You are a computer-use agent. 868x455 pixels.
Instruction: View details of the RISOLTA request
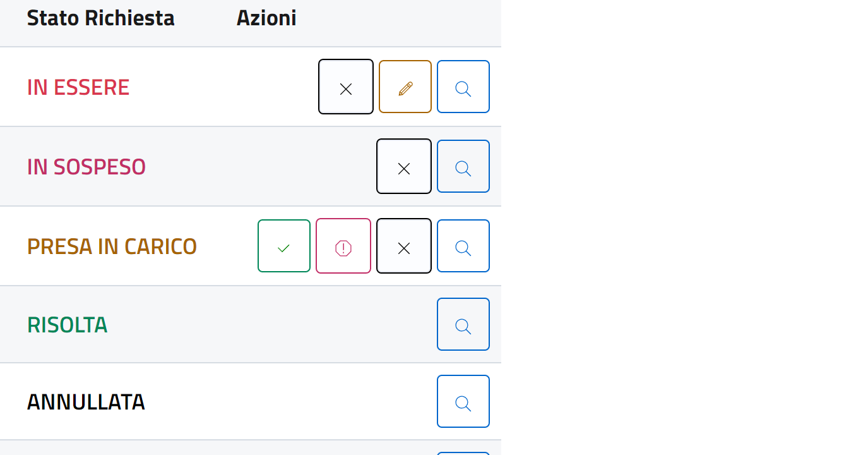(463, 324)
